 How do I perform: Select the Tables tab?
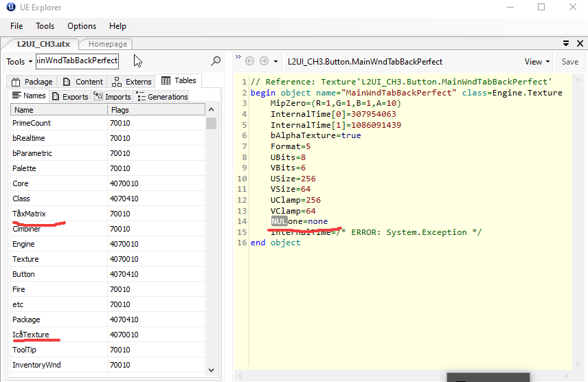(x=179, y=80)
